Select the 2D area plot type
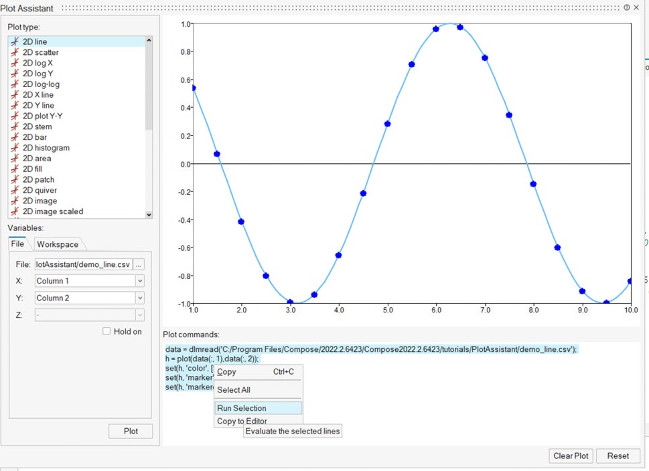 [37, 158]
